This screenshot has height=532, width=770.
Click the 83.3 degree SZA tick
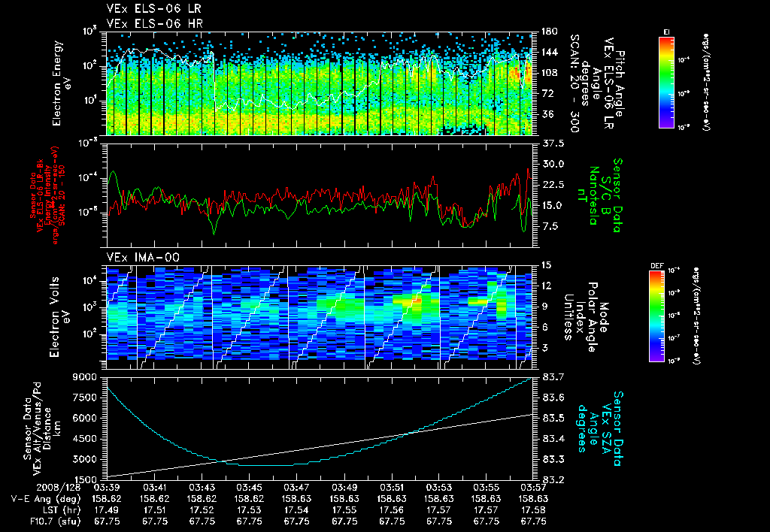tap(553, 459)
